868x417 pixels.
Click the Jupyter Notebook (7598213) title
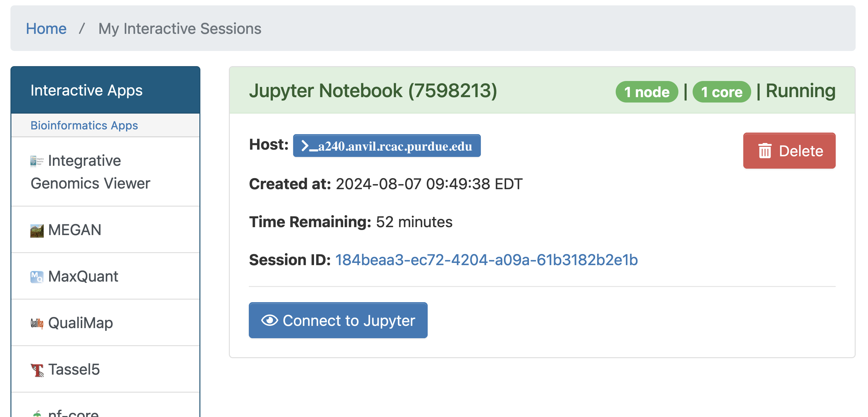(373, 91)
